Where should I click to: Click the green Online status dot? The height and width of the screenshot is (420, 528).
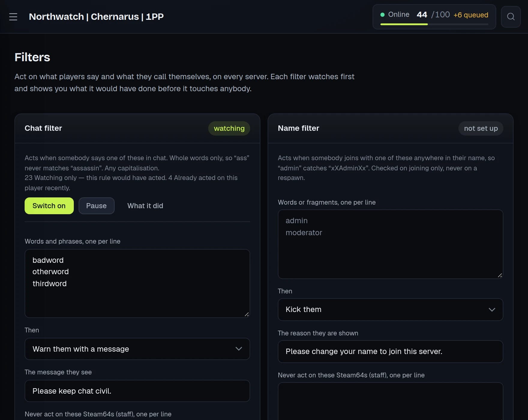pyautogui.click(x=382, y=15)
